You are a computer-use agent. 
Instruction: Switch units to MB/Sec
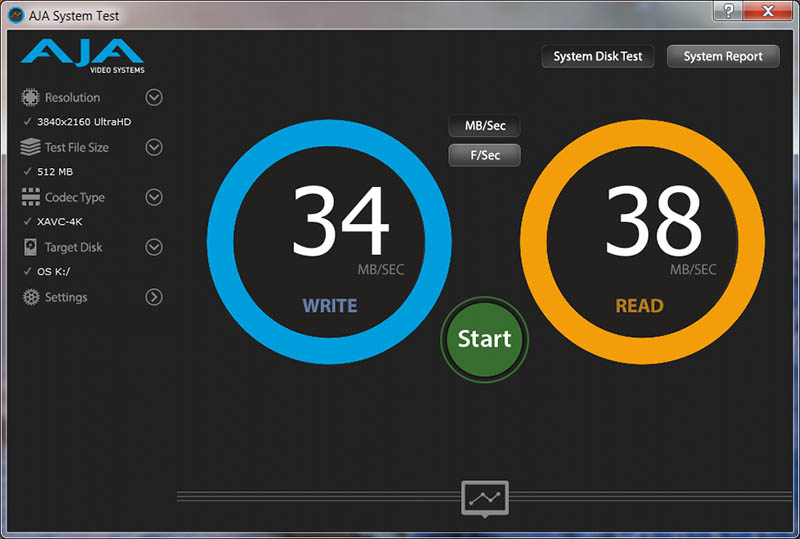pyautogui.click(x=484, y=127)
